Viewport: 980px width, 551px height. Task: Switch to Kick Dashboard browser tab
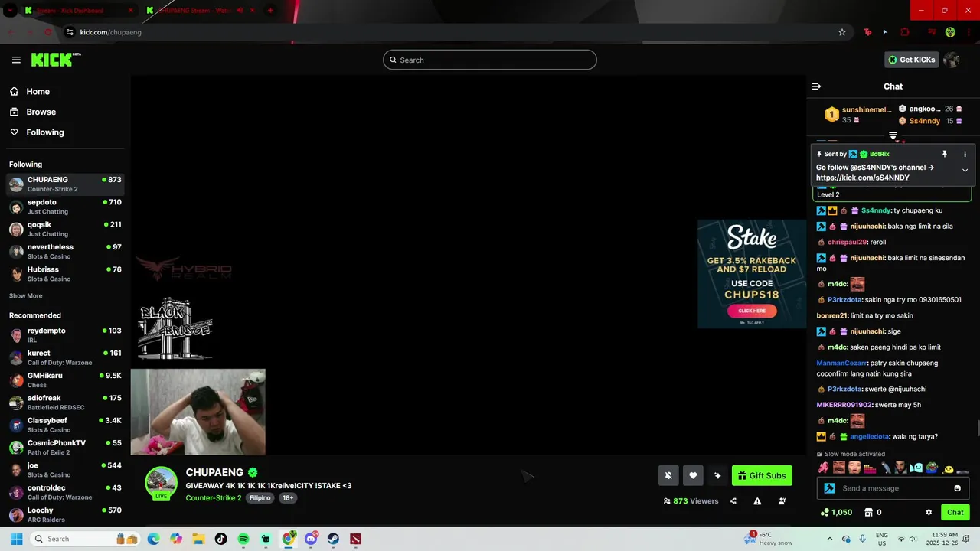80,10
